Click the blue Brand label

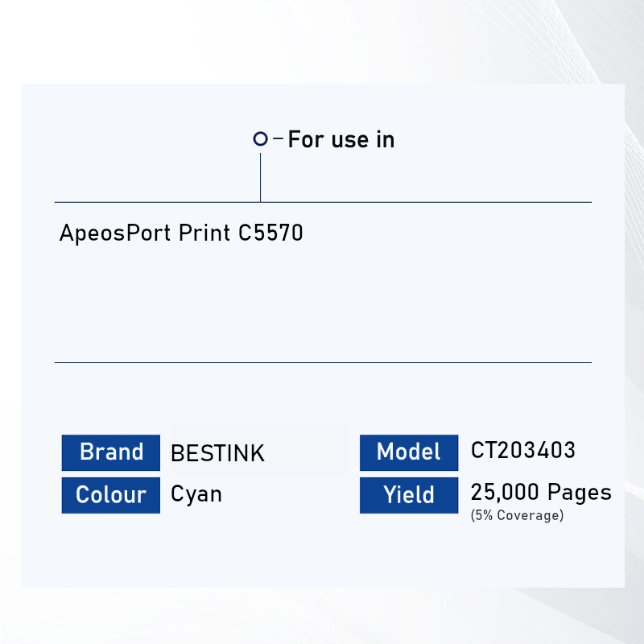pos(111,452)
